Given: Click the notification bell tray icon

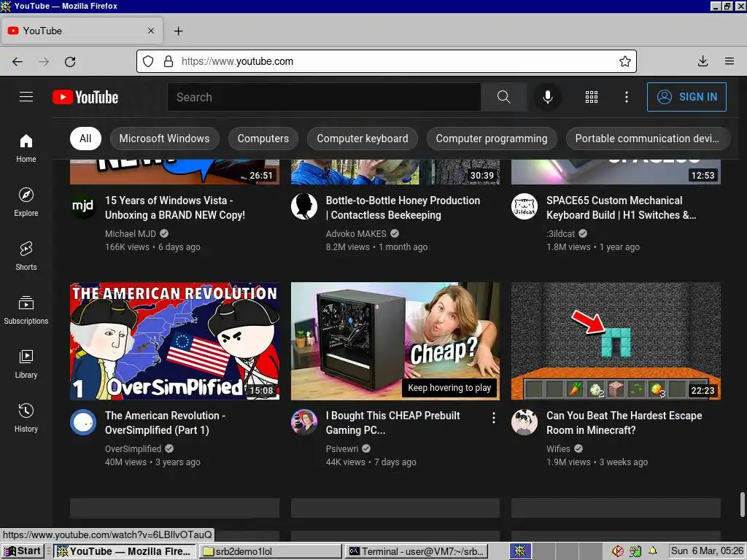Looking at the screenshot, I should pos(653,551).
